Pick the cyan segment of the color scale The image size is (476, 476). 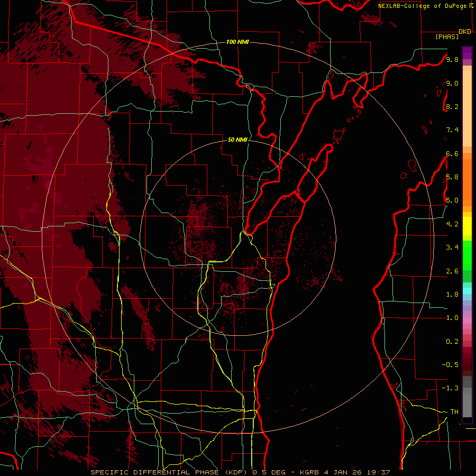coord(467,291)
